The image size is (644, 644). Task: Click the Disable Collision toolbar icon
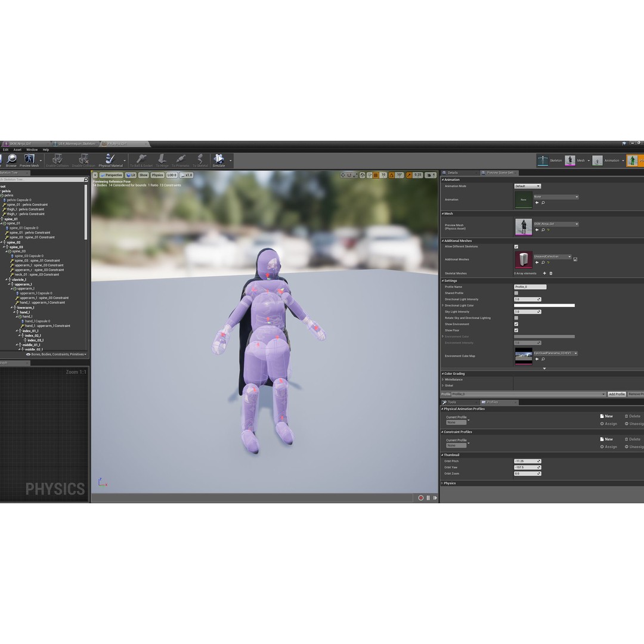coord(83,160)
